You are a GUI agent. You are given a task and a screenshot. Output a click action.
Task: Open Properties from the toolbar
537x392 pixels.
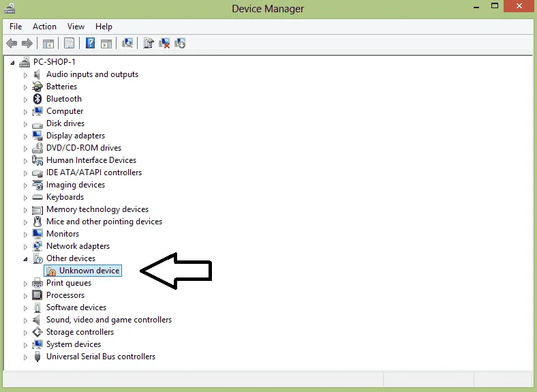pyautogui.click(x=70, y=44)
